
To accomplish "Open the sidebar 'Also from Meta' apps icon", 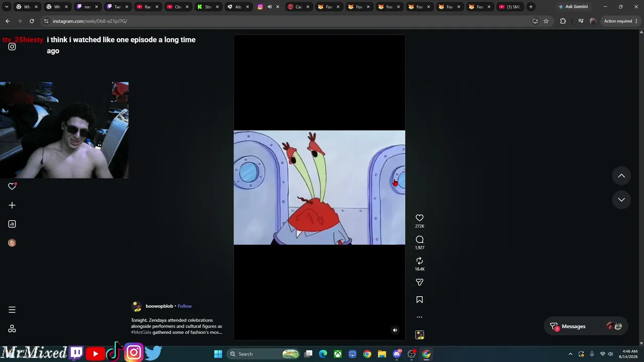I will click(12, 329).
